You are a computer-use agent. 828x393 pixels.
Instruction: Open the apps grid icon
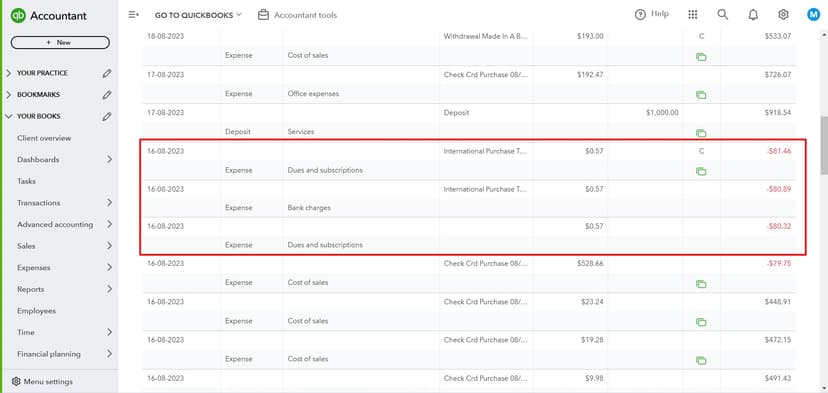tap(693, 15)
